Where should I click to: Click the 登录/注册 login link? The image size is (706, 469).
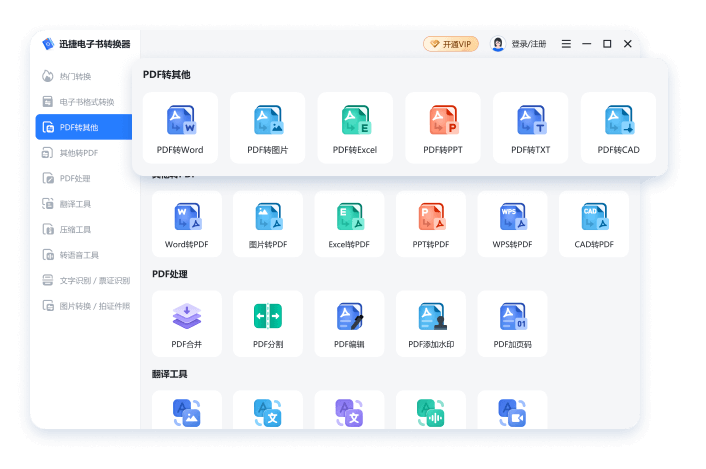pyautogui.click(x=520, y=44)
